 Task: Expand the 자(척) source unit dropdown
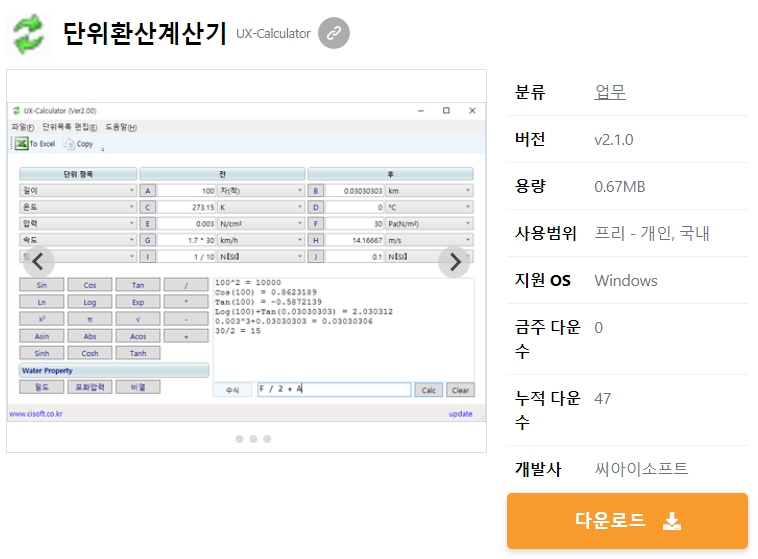coord(261,191)
